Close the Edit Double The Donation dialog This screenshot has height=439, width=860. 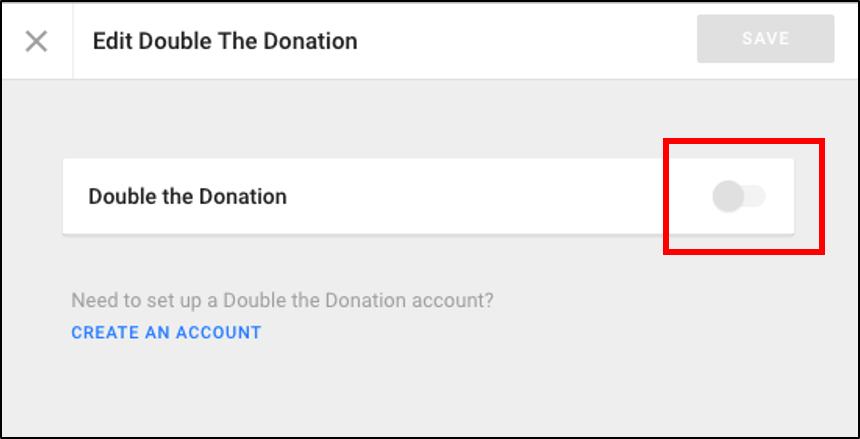pyautogui.click(x=36, y=41)
